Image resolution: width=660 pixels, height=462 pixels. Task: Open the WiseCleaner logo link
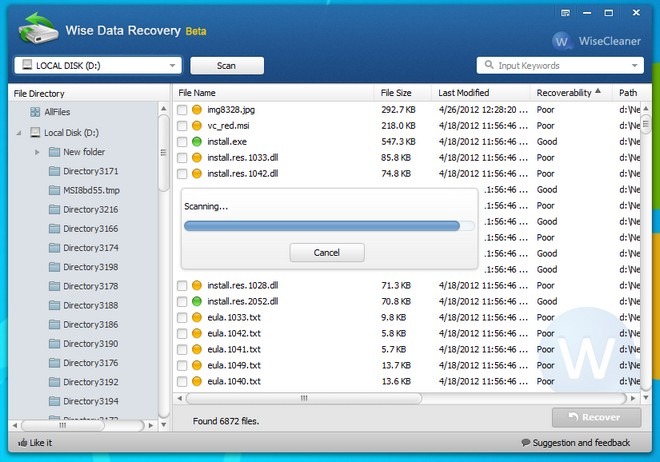(x=597, y=41)
